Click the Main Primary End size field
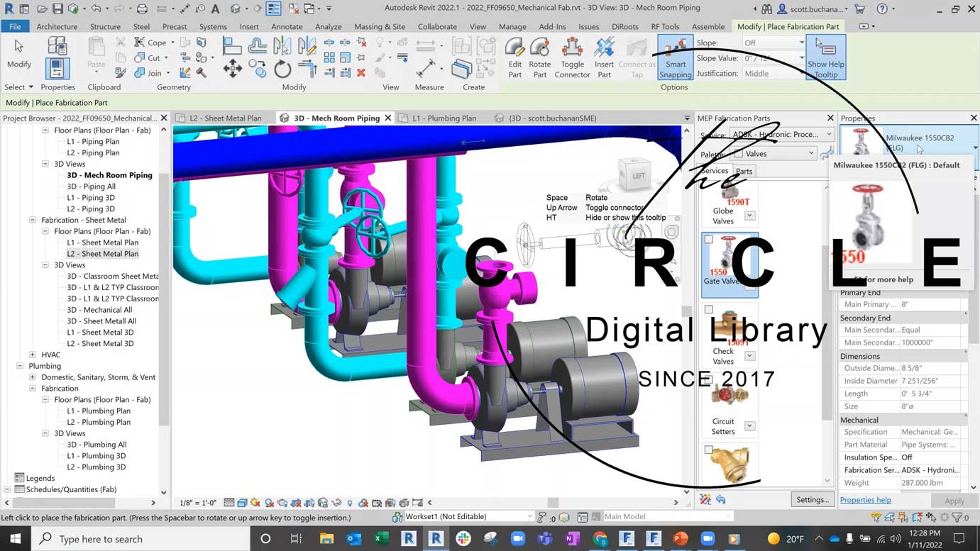 click(931, 304)
